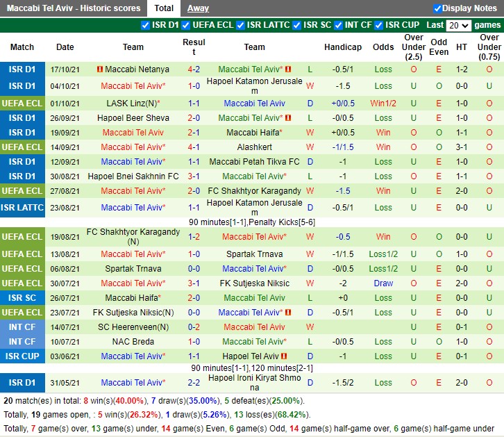Click Spartak Trnava in the 06/08/21 row
The height and width of the screenshot is (437, 504).
[133, 268]
